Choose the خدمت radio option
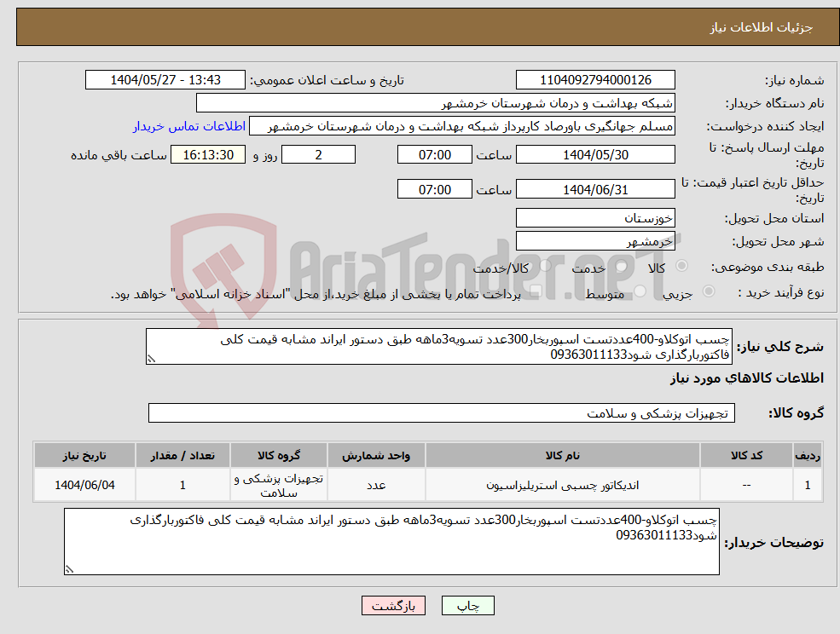 [x=621, y=267]
